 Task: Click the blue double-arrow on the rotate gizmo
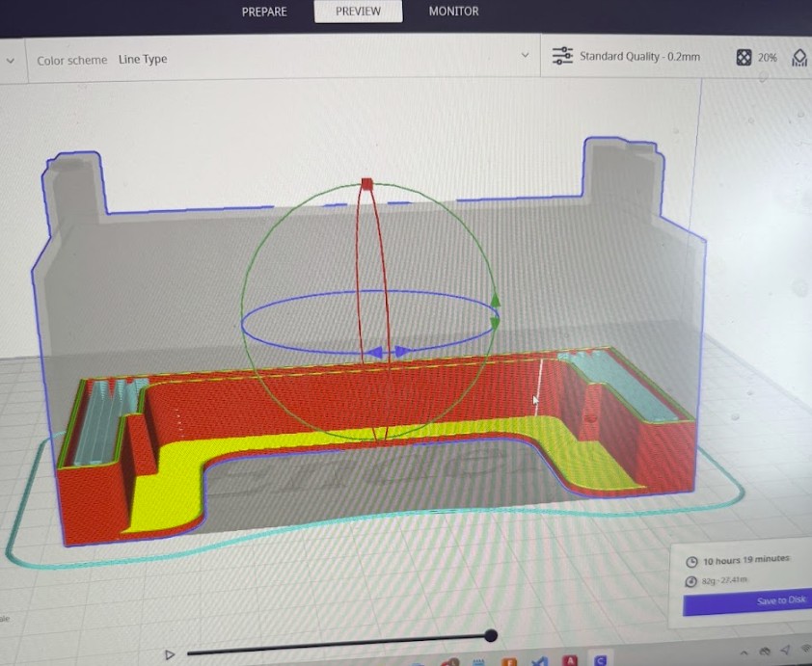coord(389,352)
